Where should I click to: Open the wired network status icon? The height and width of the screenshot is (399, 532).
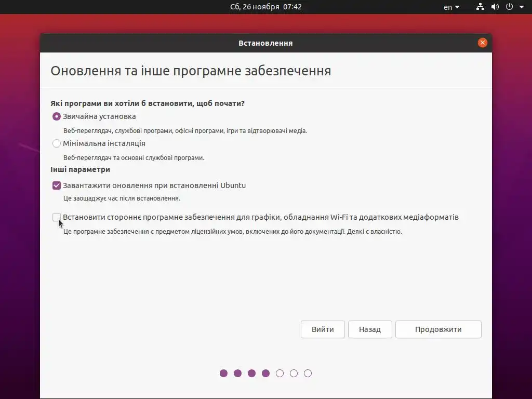480,7
